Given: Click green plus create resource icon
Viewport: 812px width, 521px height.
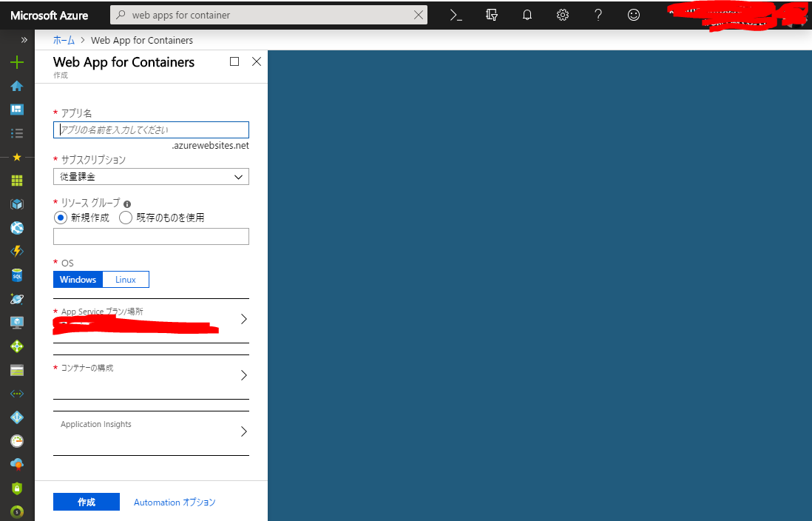Looking at the screenshot, I should (x=17, y=62).
